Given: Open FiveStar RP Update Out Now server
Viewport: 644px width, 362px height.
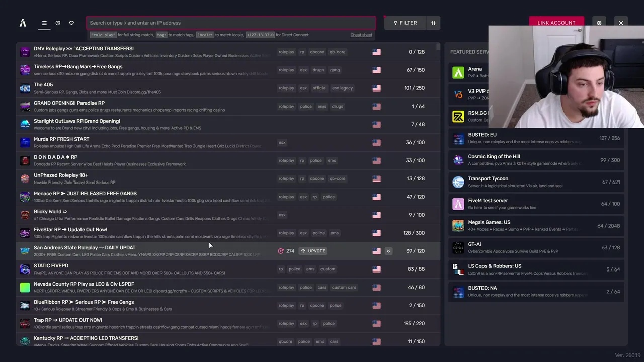Looking at the screenshot, I should click(228, 233).
